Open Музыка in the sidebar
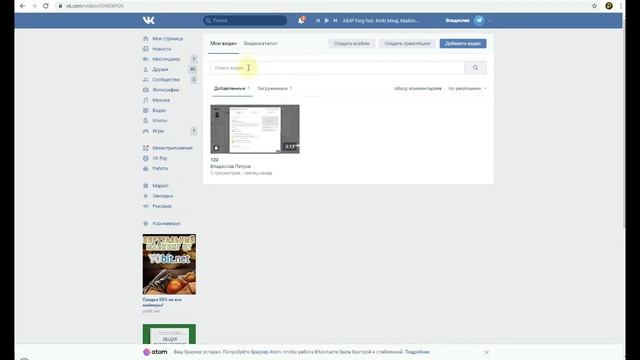 tap(161, 100)
